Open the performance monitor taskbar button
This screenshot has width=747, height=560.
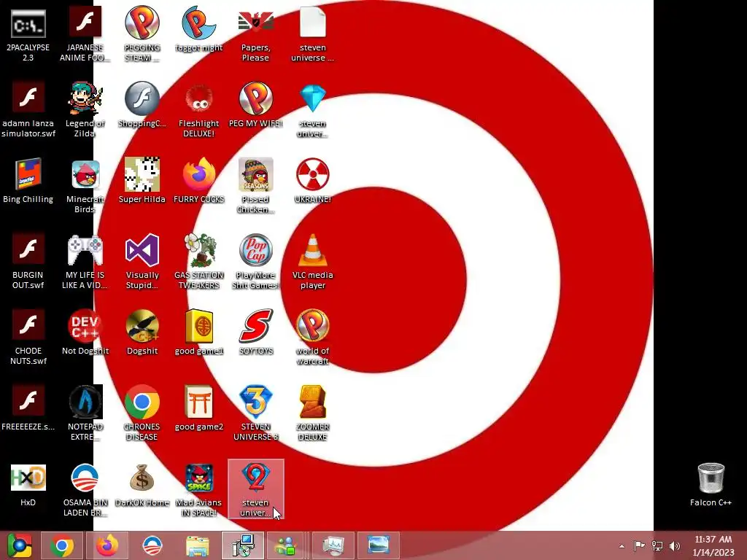[x=333, y=545]
